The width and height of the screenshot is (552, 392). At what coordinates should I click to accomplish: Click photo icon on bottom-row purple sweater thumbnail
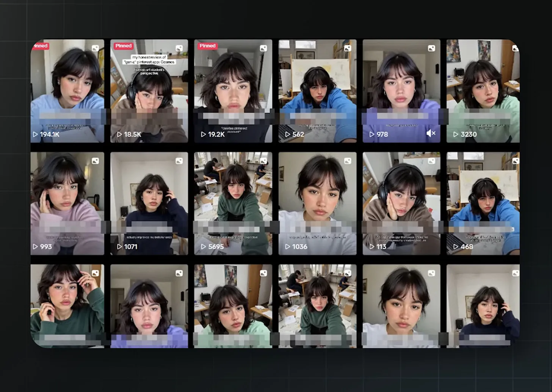[179, 273]
